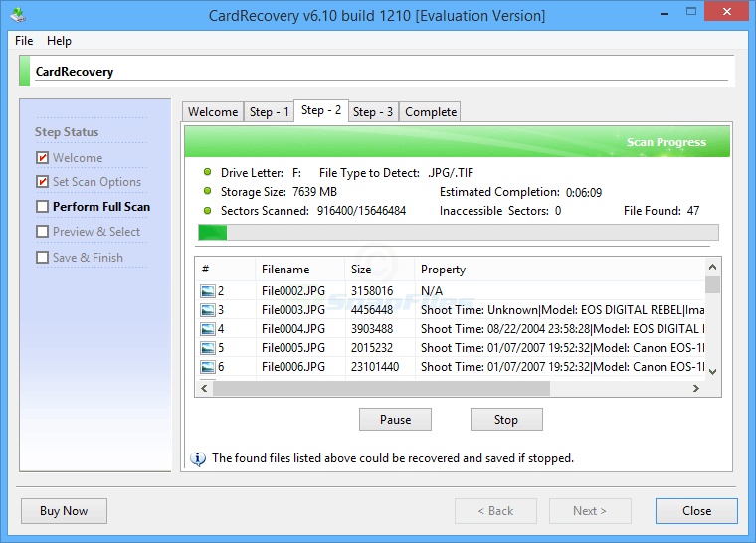Switch to the Step - 1 tab
The height and width of the screenshot is (543, 756).
click(x=269, y=111)
